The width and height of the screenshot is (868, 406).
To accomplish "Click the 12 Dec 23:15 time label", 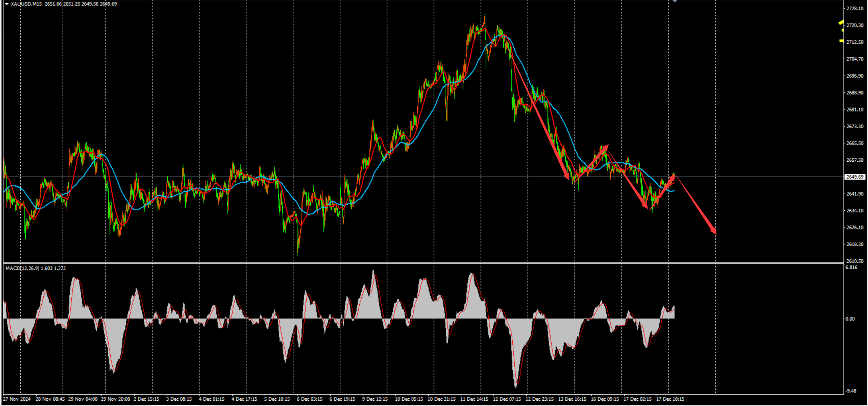I will (540, 399).
